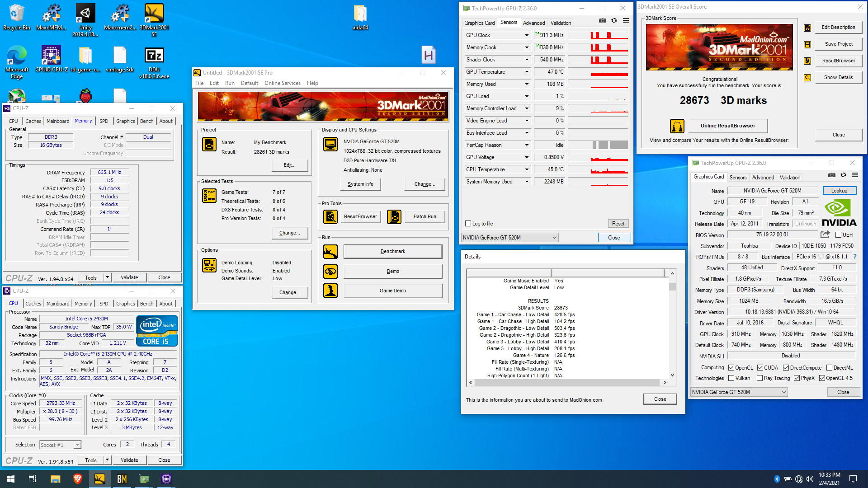Open Tools dropdown arrow in CPU-Z Memory window
This screenshot has width=868, height=488.
(x=107, y=277)
